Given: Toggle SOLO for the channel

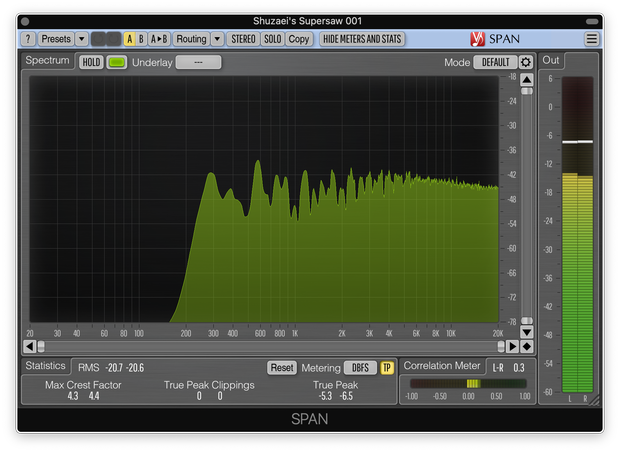Looking at the screenshot, I should coord(272,39).
